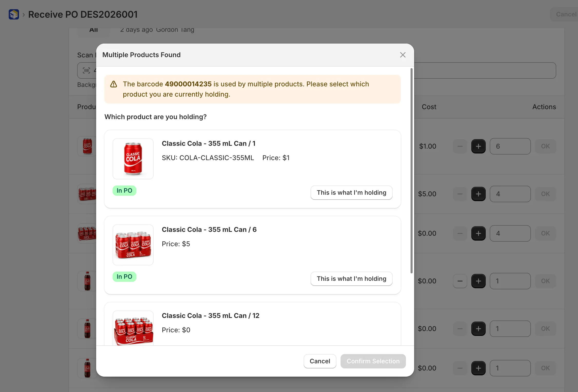Click the dialog vertical scrollbar
The image size is (578, 392).
(412, 171)
